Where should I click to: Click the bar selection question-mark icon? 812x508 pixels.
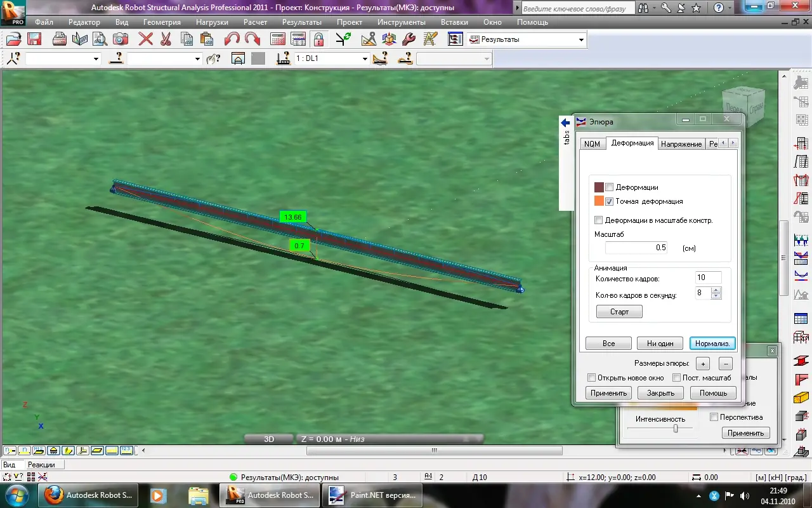(x=115, y=58)
